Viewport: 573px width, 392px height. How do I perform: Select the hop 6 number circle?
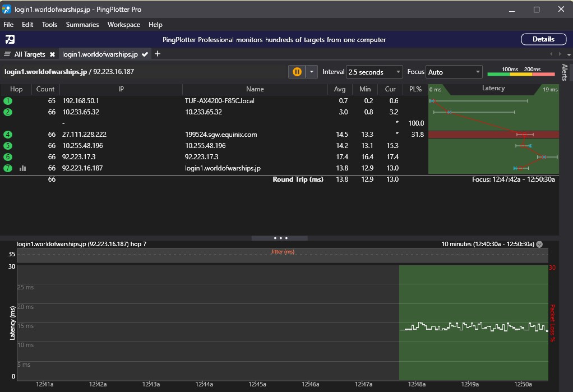click(8, 157)
